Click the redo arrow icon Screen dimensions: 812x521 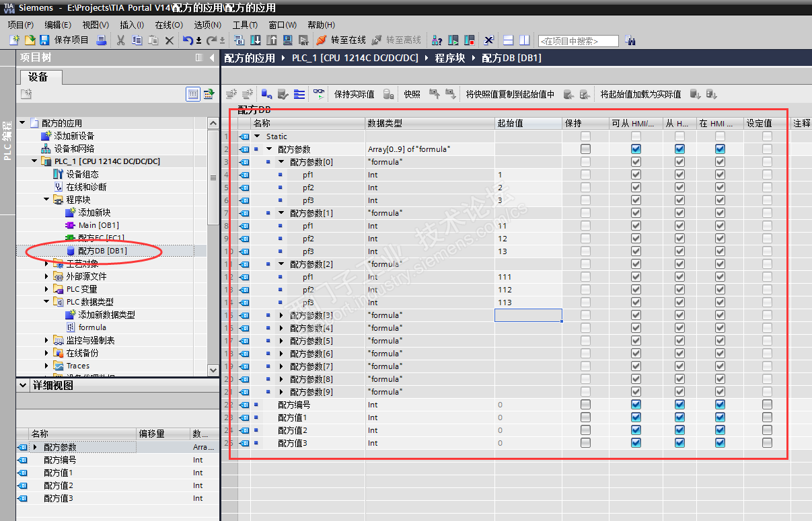click(x=211, y=40)
